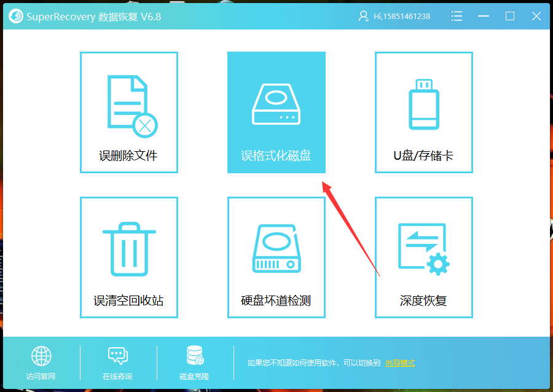Click the SuperRecovery logo icon

pos(16,16)
